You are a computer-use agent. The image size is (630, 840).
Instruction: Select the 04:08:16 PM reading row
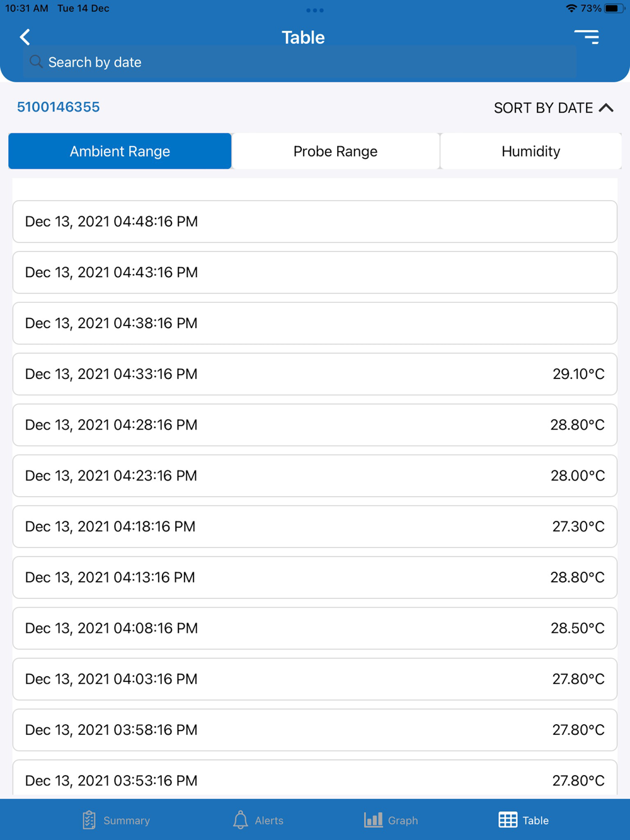(315, 628)
